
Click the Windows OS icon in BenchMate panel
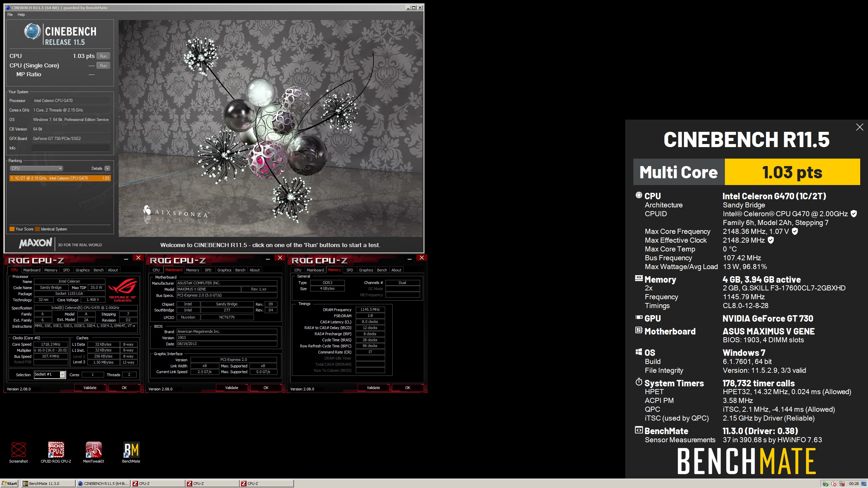638,352
